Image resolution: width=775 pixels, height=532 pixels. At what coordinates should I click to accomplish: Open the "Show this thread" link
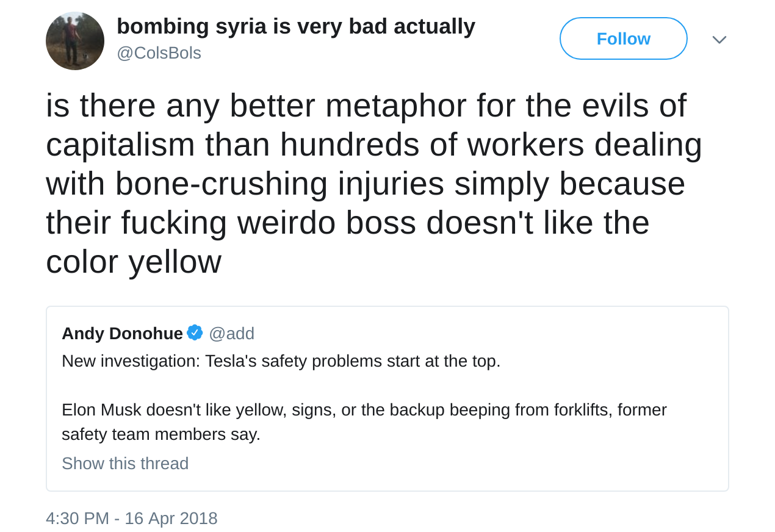point(125,464)
